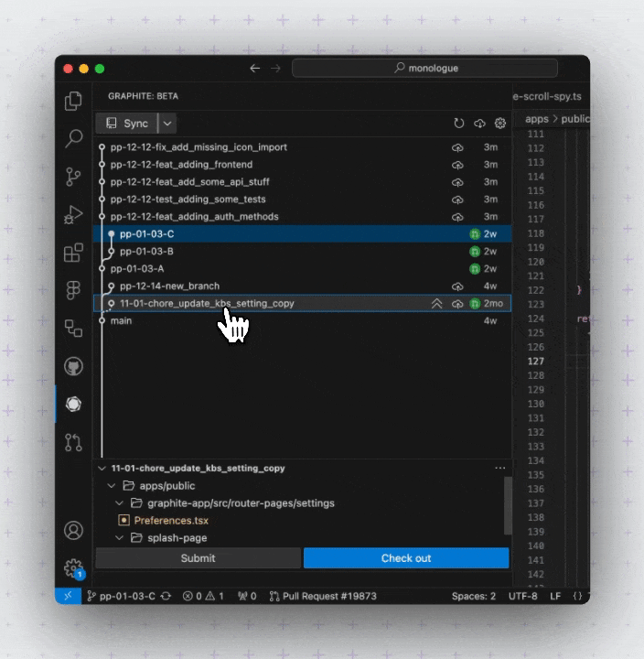Click line number 127 in editor

pyautogui.click(x=536, y=362)
